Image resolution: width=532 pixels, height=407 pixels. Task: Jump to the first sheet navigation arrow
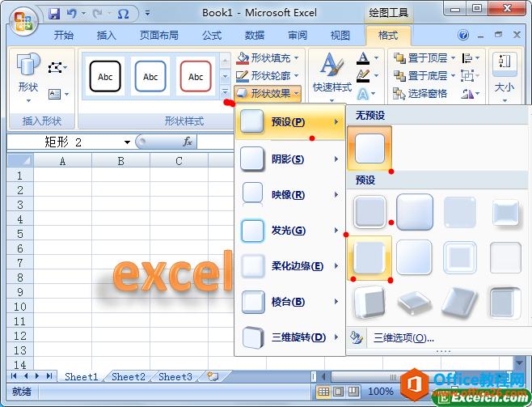(x=14, y=375)
